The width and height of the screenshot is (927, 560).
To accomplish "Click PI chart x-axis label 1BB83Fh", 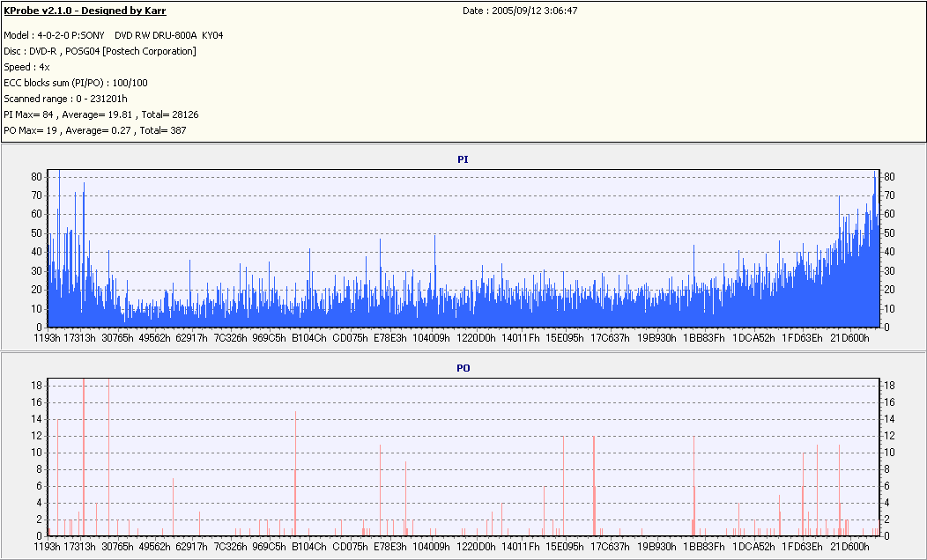I will (703, 338).
